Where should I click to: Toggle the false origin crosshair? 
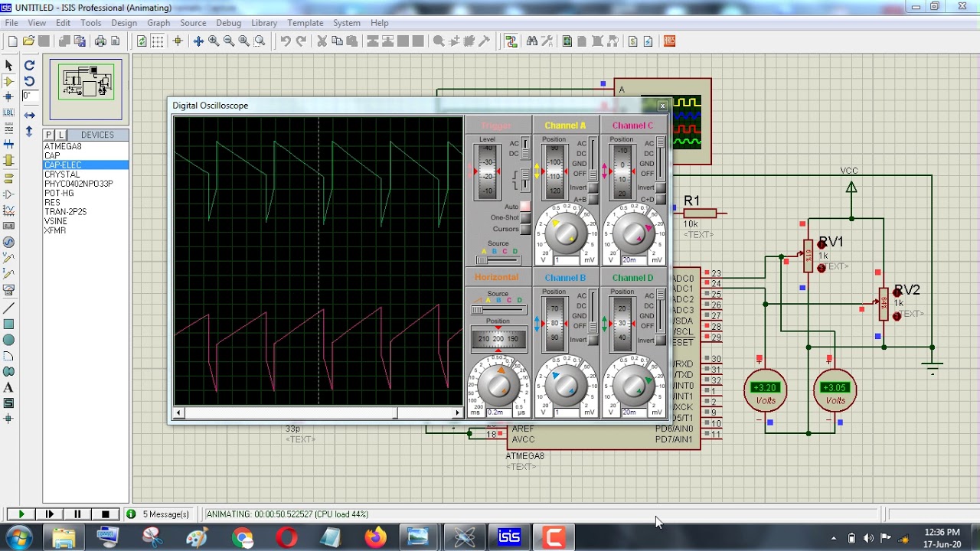pos(178,41)
